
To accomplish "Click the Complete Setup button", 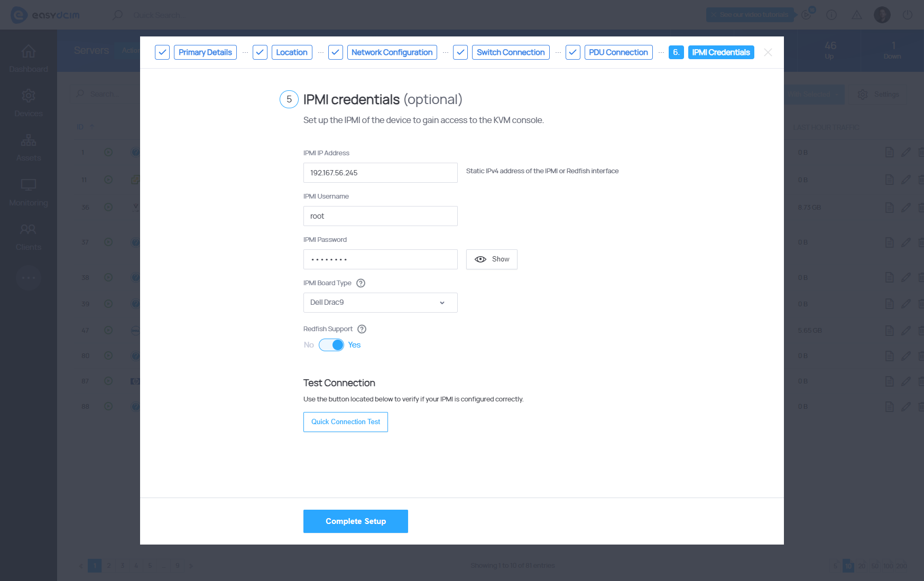I will [x=356, y=521].
